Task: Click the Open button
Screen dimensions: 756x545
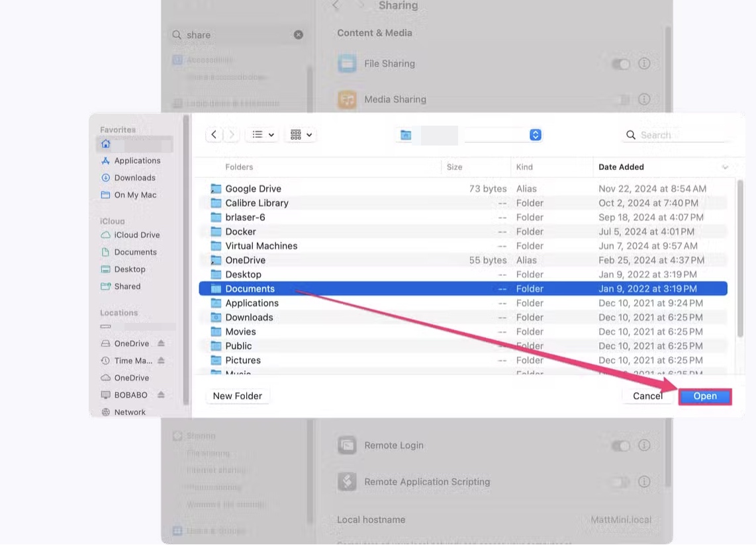Action: point(705,396)
